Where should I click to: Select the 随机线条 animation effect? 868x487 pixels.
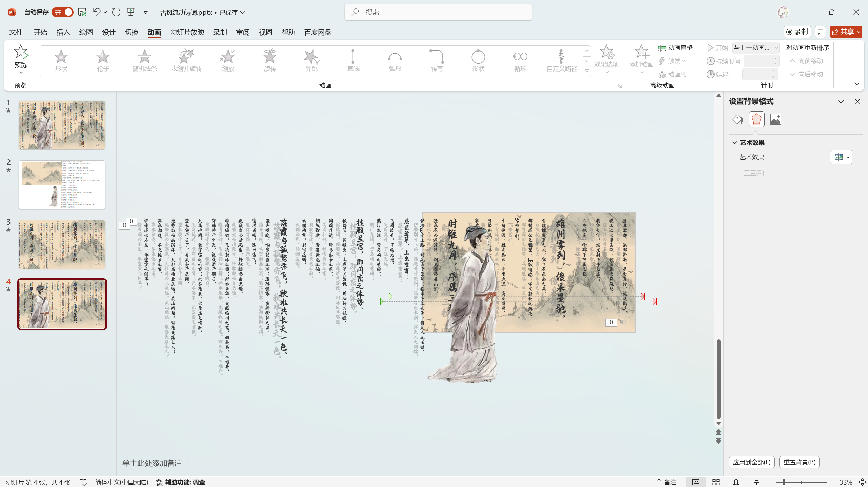144,61
